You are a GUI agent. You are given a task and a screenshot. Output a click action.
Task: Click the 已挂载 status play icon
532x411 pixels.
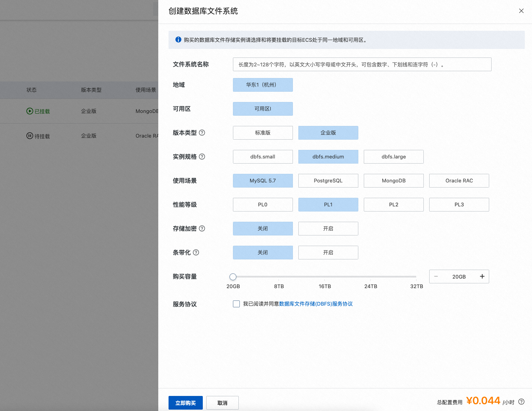point(30,111)
